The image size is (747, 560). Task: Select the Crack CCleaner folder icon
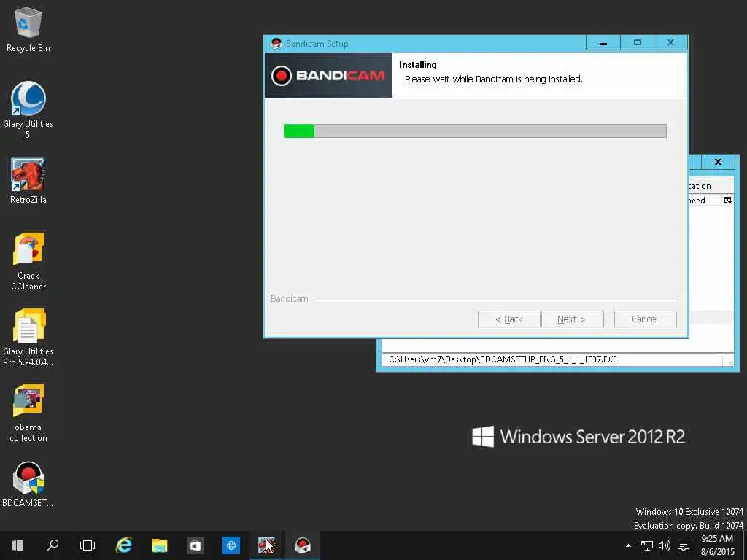pos(28,261)
